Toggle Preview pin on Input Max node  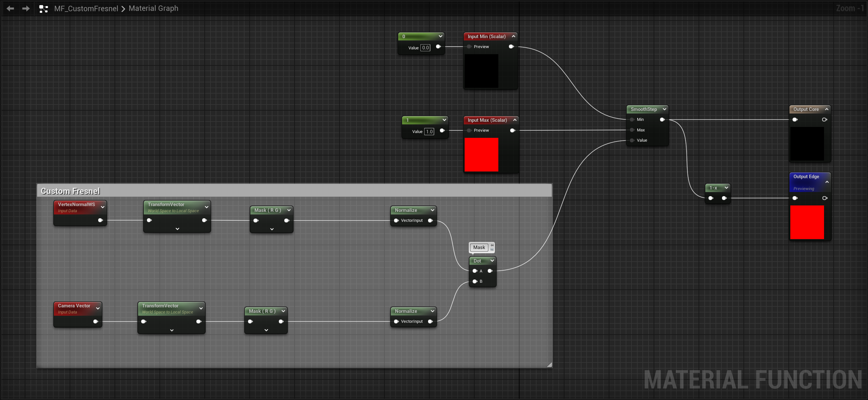[x=469, y=130]
